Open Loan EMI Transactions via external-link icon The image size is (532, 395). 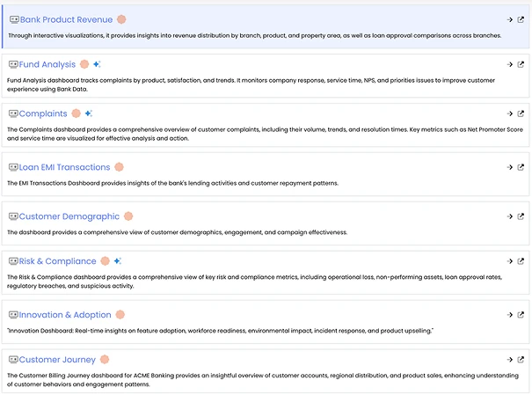tap(521, 167)
